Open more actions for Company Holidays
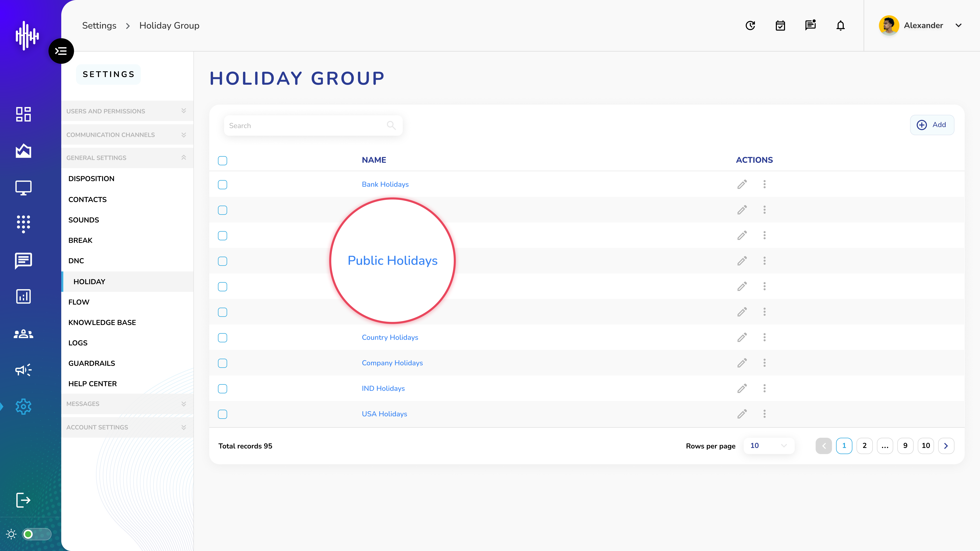Viewport: 980px width, 551px height. 764,363
